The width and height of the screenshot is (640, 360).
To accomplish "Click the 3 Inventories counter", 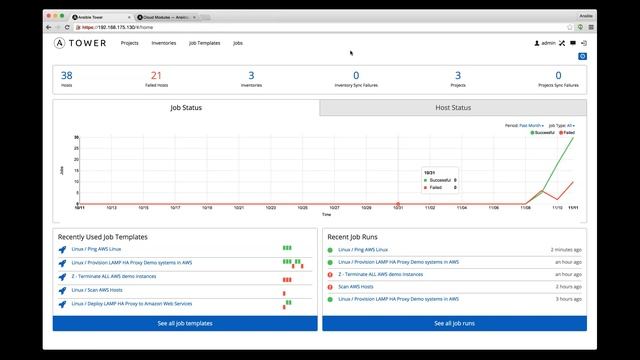I will coord(251,79).
